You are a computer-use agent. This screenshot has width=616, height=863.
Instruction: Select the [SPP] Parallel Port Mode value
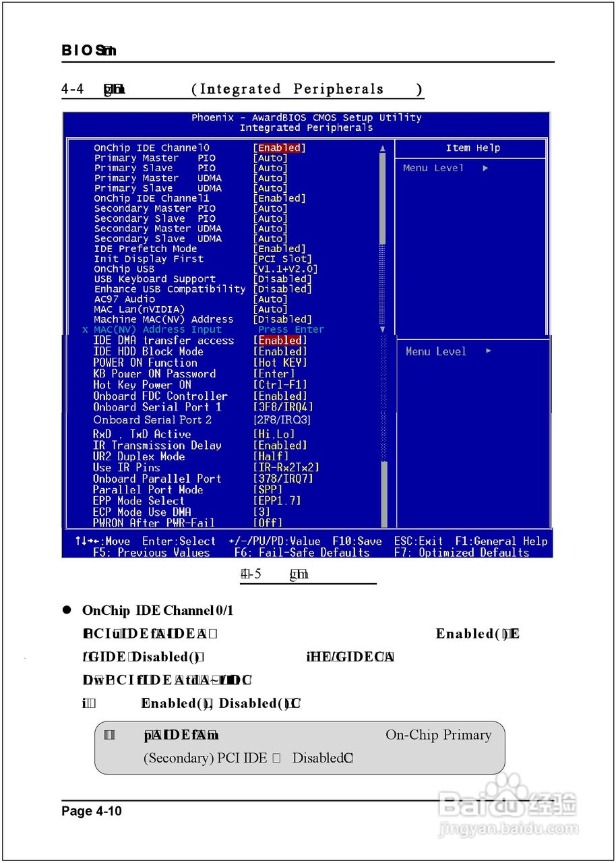click(268, 490)
